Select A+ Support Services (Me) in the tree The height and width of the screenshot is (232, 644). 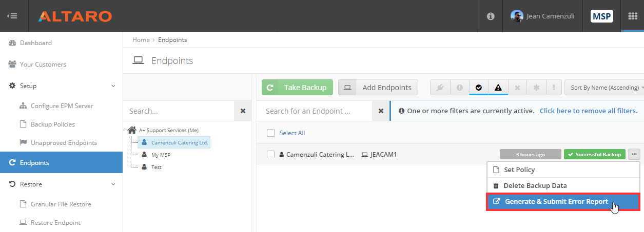pyautogui.click(x=169, y=130)
